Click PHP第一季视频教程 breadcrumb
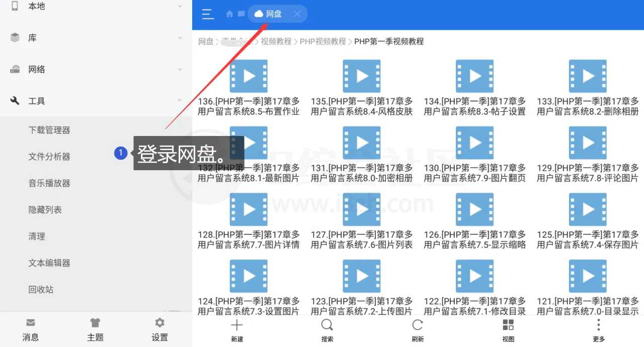This screenshot has width=644, height=347. [x=389, y=42]
